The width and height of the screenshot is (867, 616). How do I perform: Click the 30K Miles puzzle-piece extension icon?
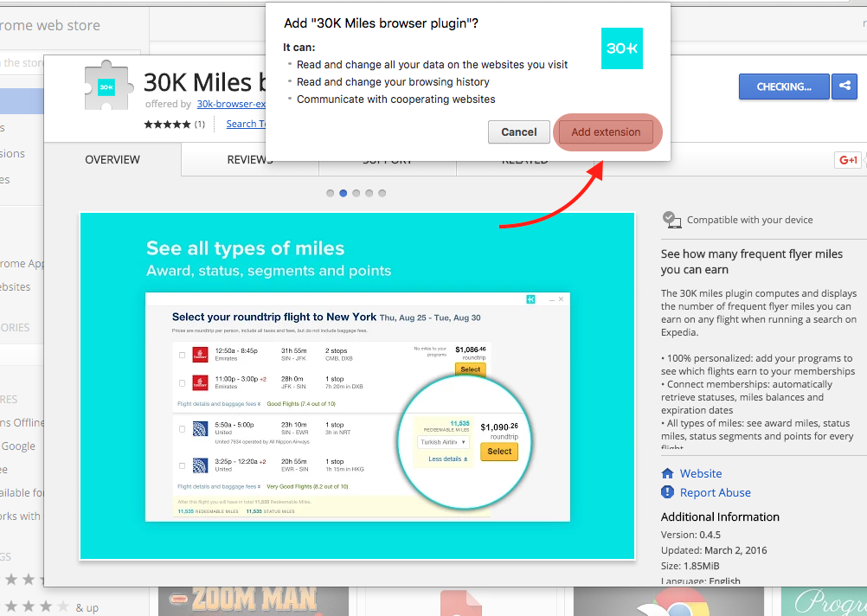click(x=108, y=86)
